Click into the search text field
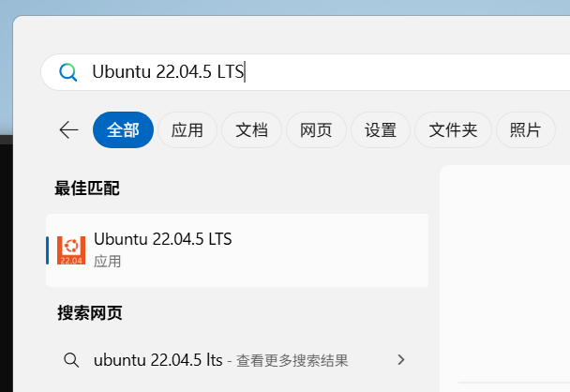This screenshot has height=392, width=570. (375, 72)
